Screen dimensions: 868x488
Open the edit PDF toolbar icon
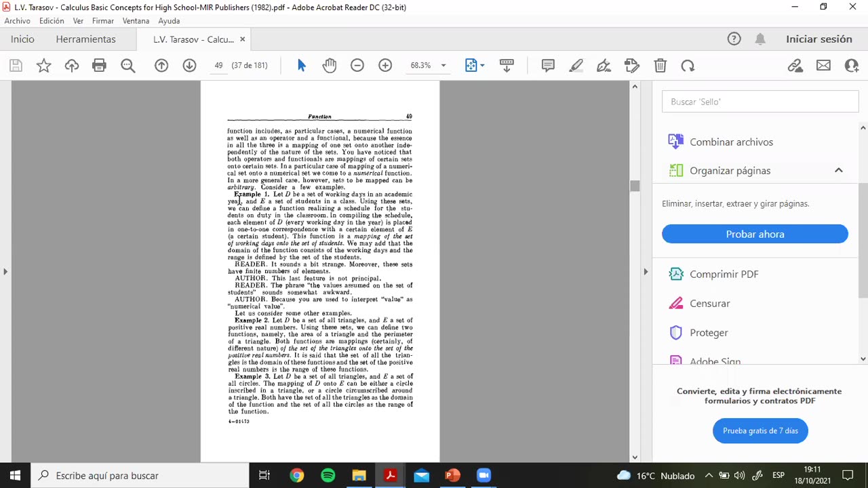632,66
